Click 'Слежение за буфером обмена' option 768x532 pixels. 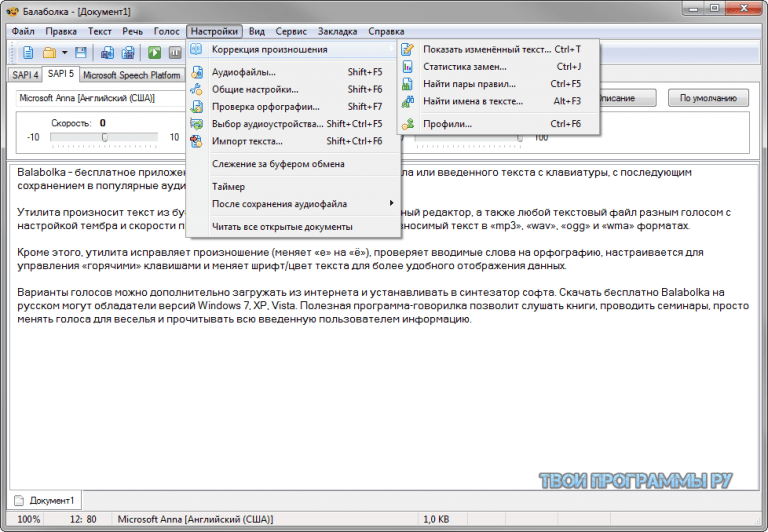point(278,164)
